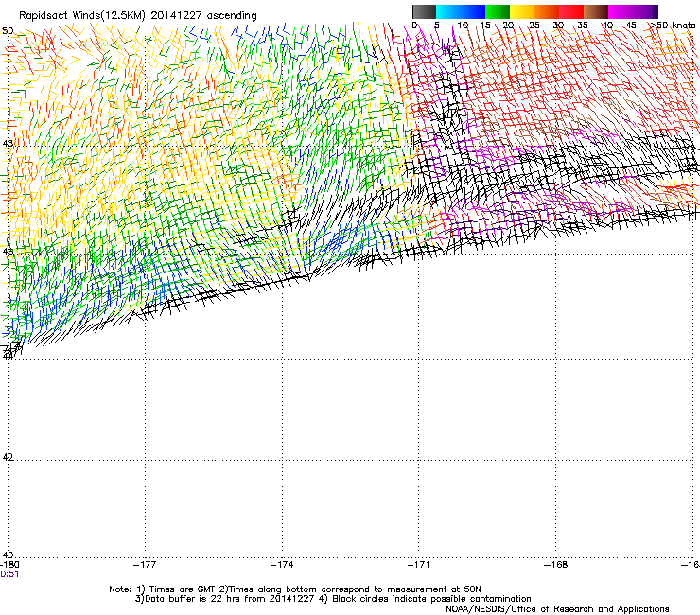Screen dimensions: 700x615
Task: Click the green 15-20 knots legend segment
Action: (498, 11)
